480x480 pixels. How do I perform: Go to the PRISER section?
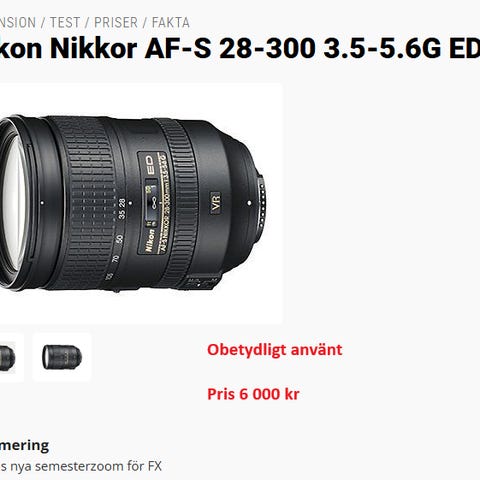point(116,23)
